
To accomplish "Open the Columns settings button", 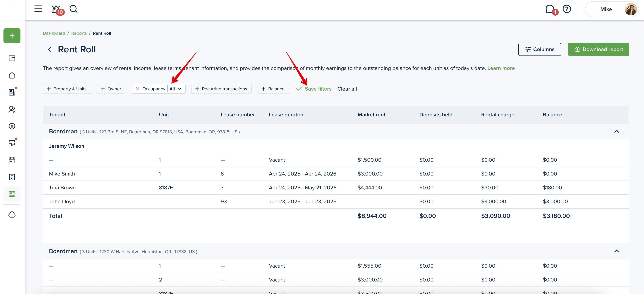I will coord(539,49).
